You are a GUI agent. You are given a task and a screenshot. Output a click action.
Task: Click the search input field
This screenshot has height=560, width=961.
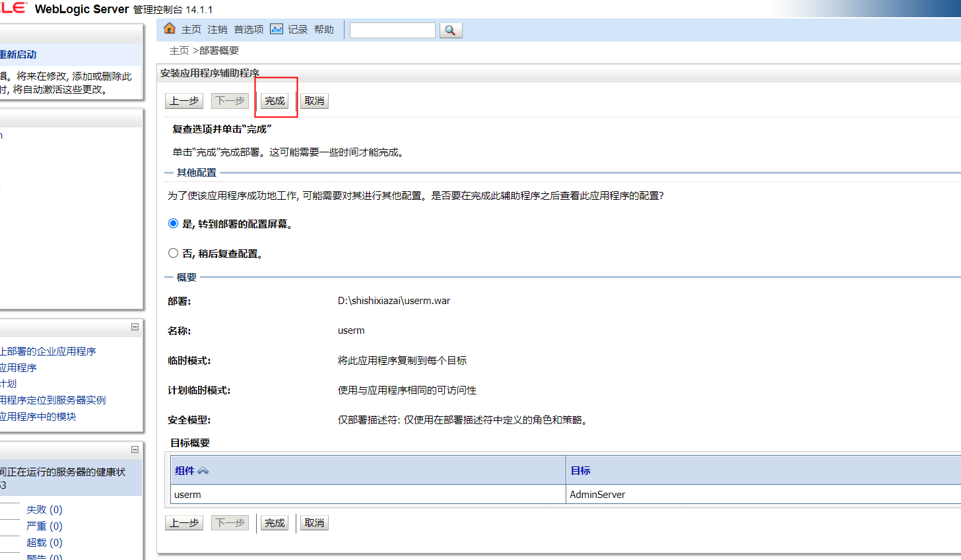coord(392,30)
